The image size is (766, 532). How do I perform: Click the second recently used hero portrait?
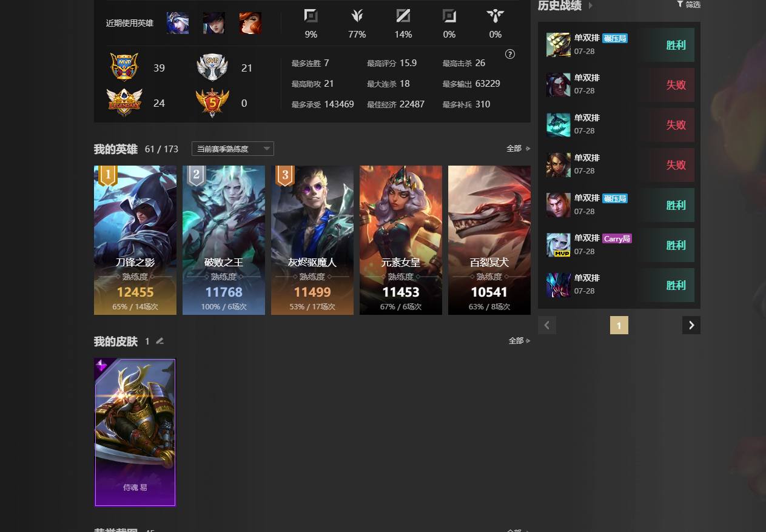(214, 23)
